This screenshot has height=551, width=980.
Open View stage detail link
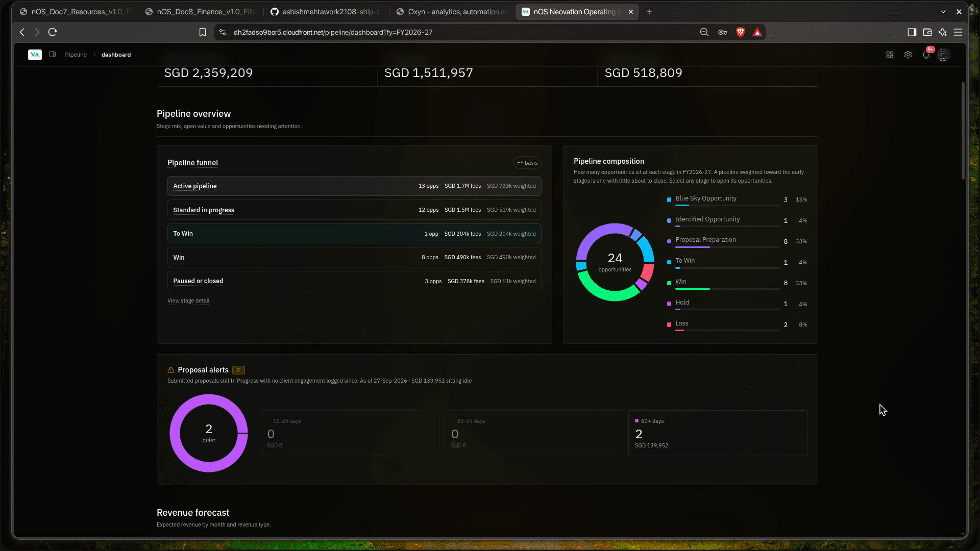(x=188, y=300)
